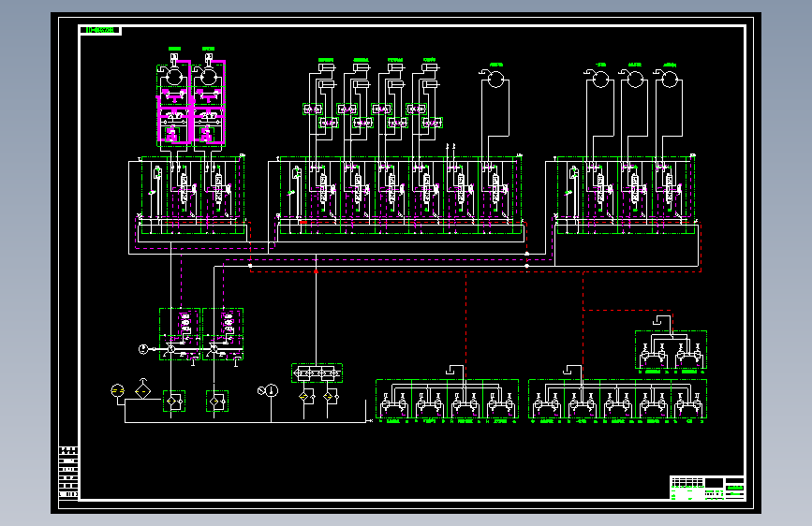Select the right suction filter in the green box
This screenshot has height=526, width=812.
[x=217, y=402]
